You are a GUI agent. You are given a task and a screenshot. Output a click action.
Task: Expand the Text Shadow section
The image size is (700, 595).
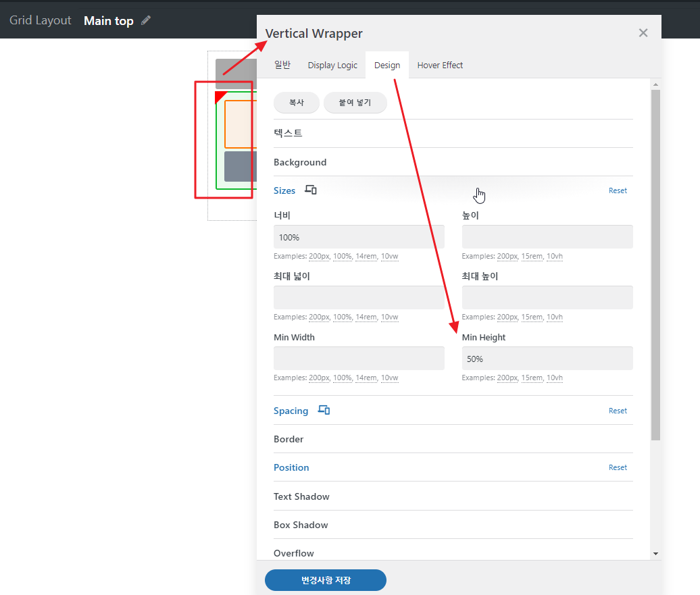(453, 496)
